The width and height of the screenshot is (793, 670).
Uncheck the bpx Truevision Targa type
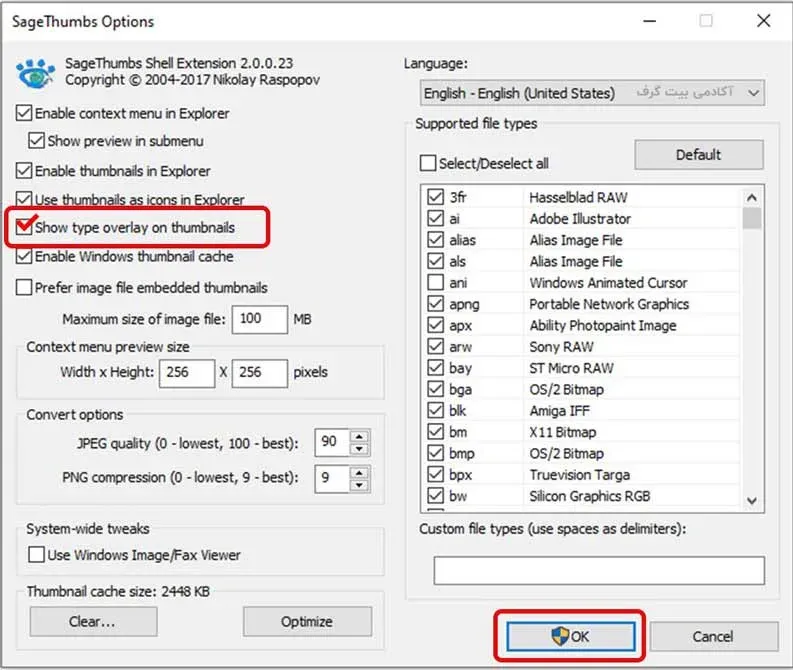435,474
